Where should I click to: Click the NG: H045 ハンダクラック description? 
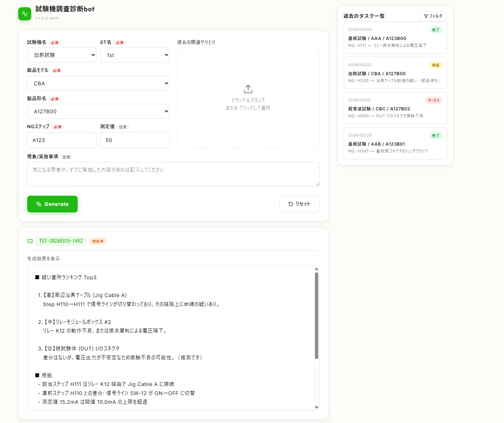coord(388,151)
